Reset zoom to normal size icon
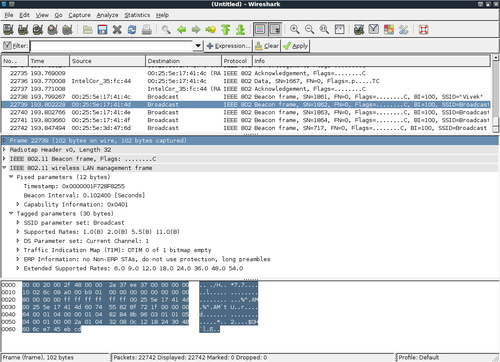The width and height of the screenshot is (500, 362). click(x=324, y=30)
